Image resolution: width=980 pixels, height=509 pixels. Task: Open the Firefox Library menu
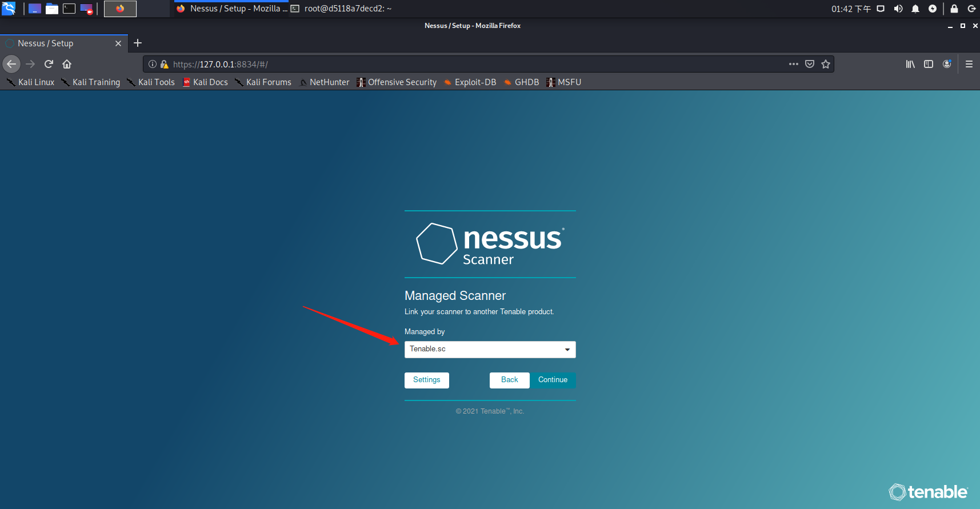pyautogui.click(x=910, y=64)
